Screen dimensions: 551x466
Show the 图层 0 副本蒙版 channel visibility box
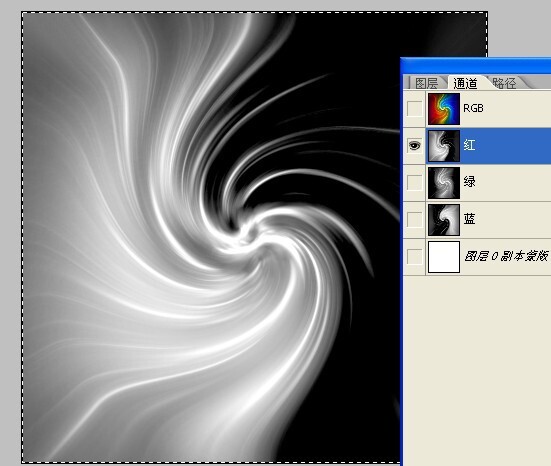[414, 257]
